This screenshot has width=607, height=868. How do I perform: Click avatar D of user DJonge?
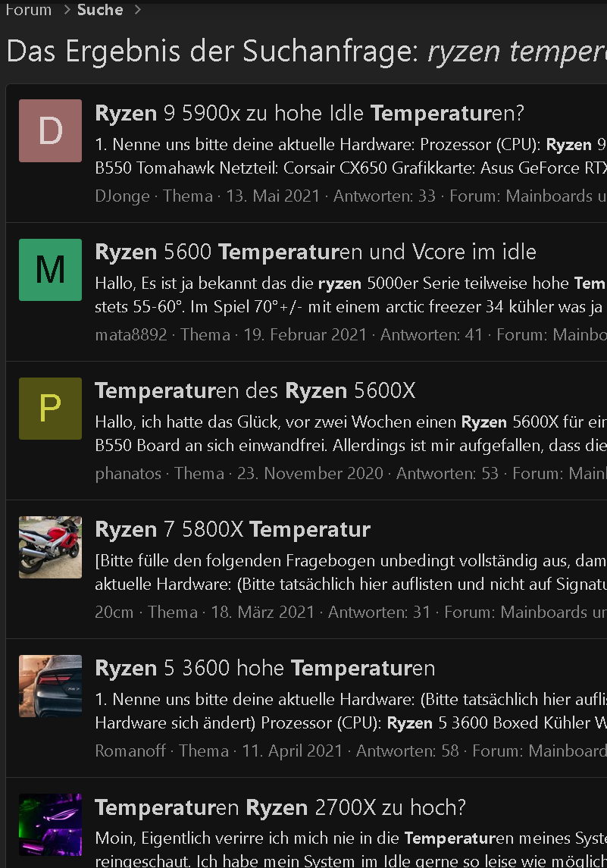tap(50, 130)
